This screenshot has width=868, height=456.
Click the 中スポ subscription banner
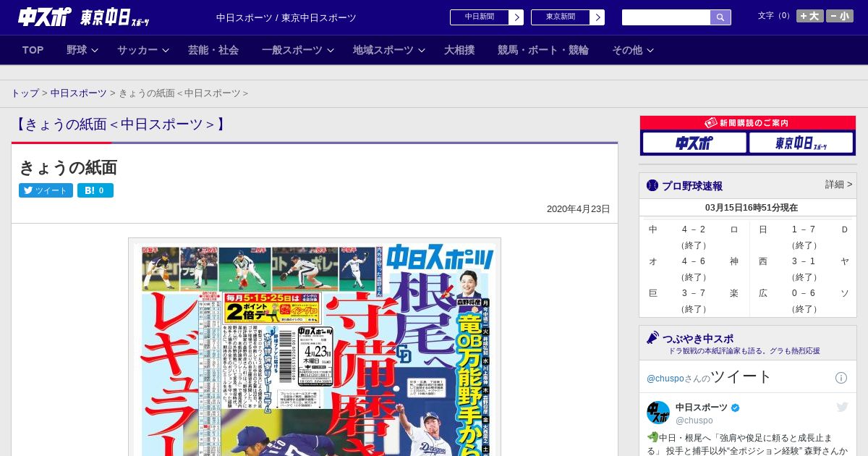694,143
